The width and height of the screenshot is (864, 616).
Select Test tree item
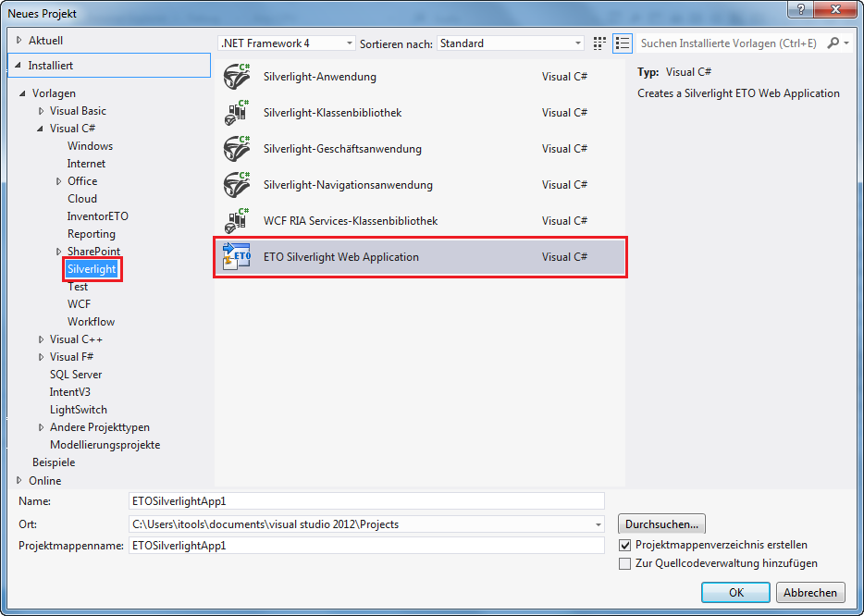(78, 287)
